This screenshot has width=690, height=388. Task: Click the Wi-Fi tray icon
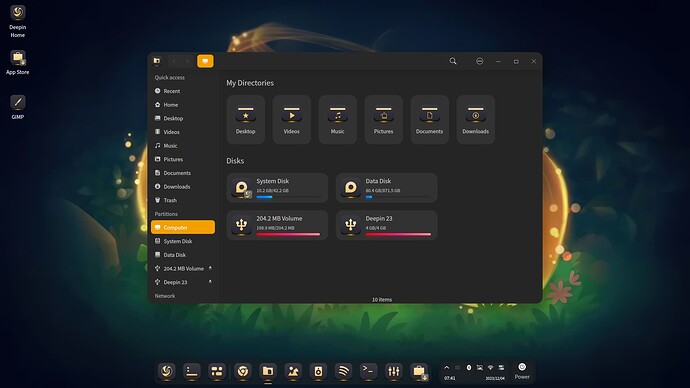coord(490,367)
